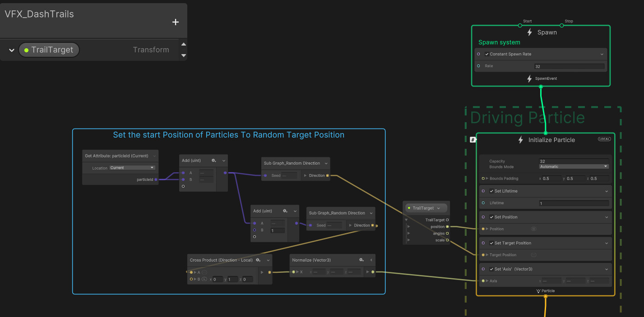Click the LOCAL badge on Initialize Particle
This screenshot has width=644, height=317.
[x=604, y=139]
